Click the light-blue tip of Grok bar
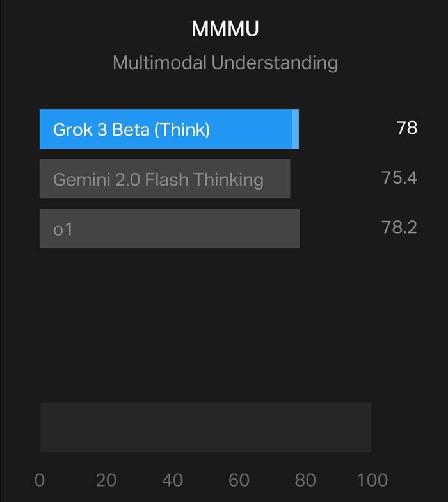This screenshot has height=502, width=448. tap(295, 129)
